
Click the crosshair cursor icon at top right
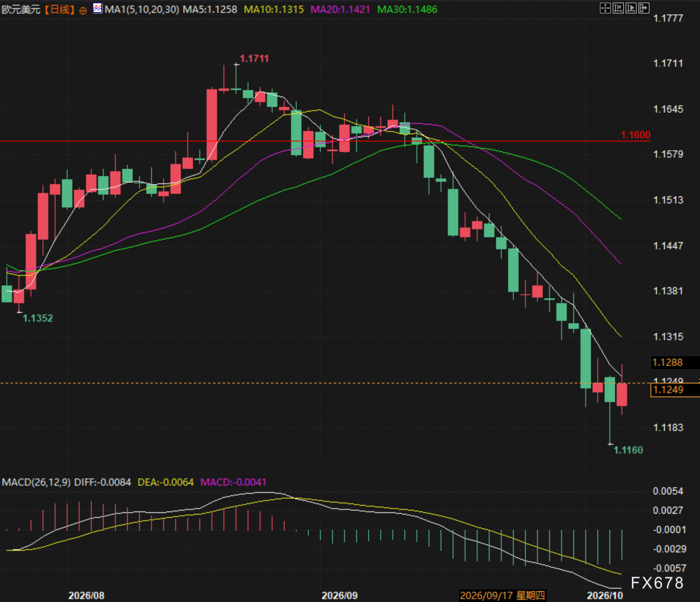coord(605,8)
